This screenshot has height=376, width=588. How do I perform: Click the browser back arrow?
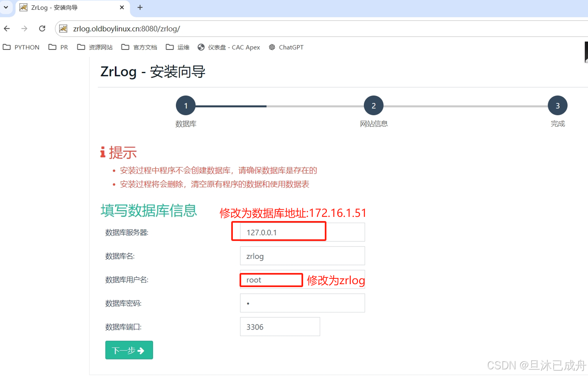coord(7,29)
